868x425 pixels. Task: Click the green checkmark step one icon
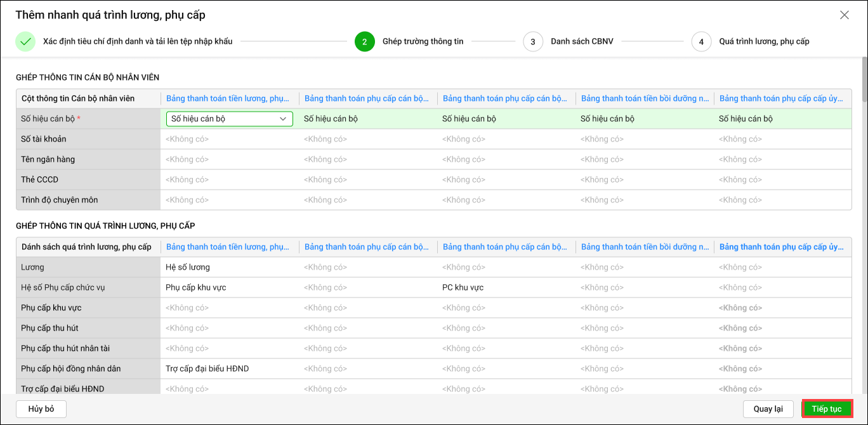pos(25,42)
